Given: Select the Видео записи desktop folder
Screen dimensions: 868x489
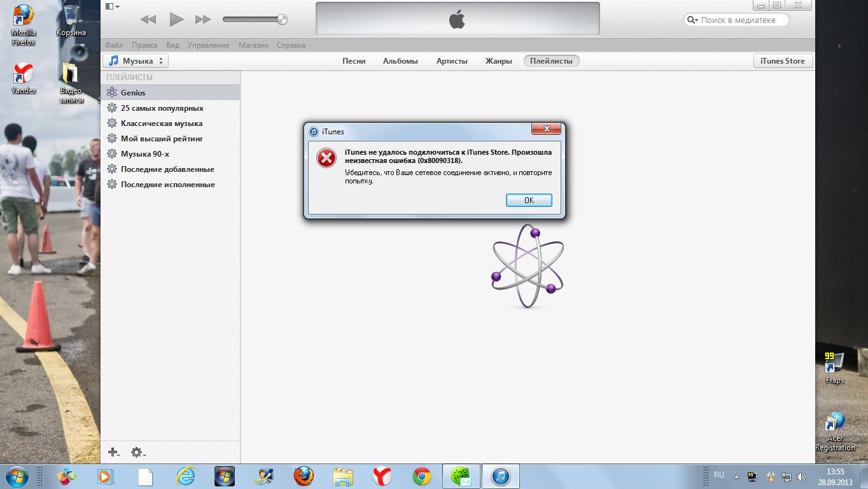Looking at the screenshot, I should 71,83.
